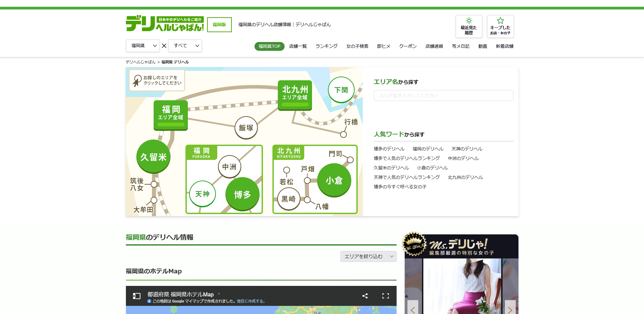
Task: Select the 飯塚 area circle on map
Action: pos(246,128)
